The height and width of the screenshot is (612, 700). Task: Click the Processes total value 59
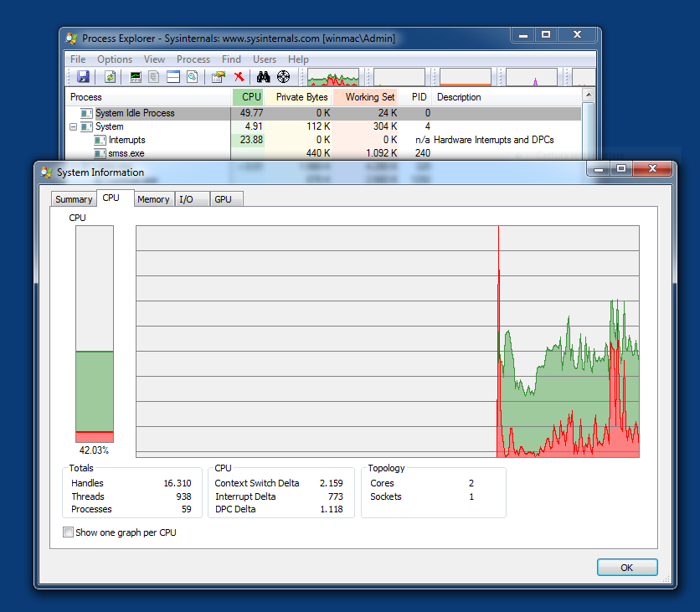[x=186, y=509]
